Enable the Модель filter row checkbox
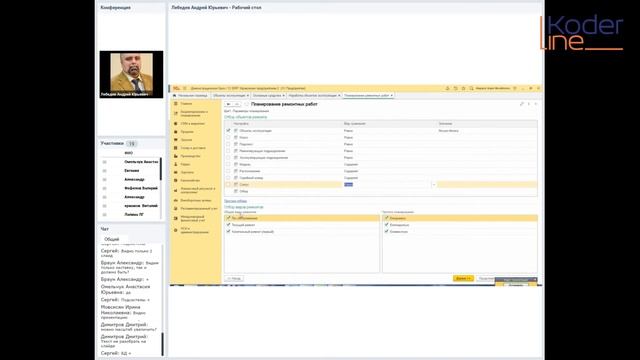Viewport: 640px width, 360px height. (x=228, y=164)
